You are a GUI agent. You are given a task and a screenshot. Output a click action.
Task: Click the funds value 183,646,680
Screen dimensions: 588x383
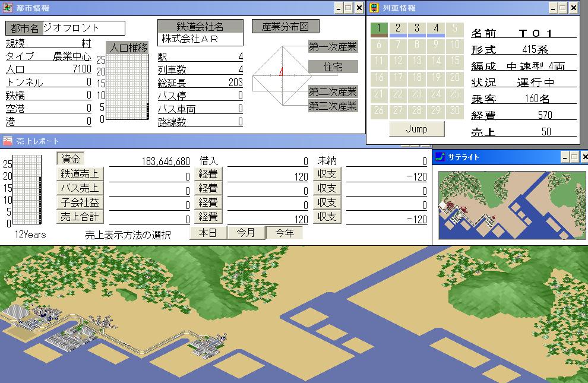point(165,161)
